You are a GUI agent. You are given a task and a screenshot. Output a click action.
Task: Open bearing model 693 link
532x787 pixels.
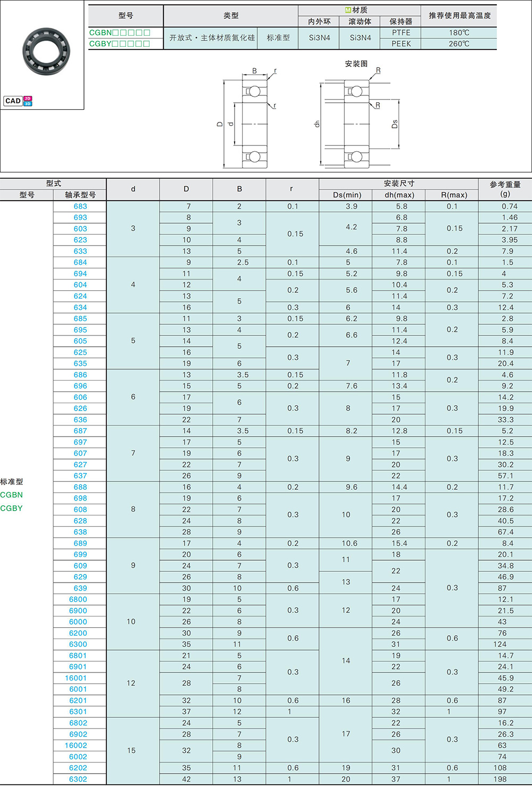coord(80,217)
